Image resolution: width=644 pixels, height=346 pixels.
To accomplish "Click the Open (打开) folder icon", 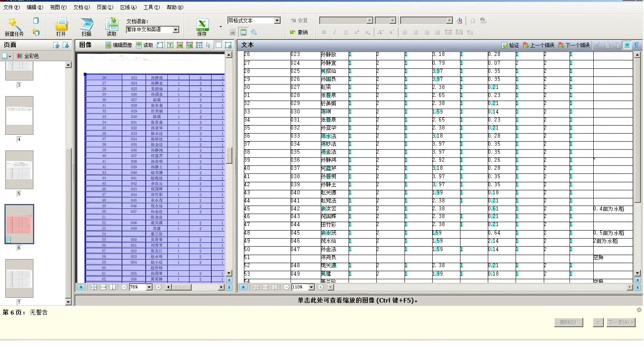I will coord(61,25).
